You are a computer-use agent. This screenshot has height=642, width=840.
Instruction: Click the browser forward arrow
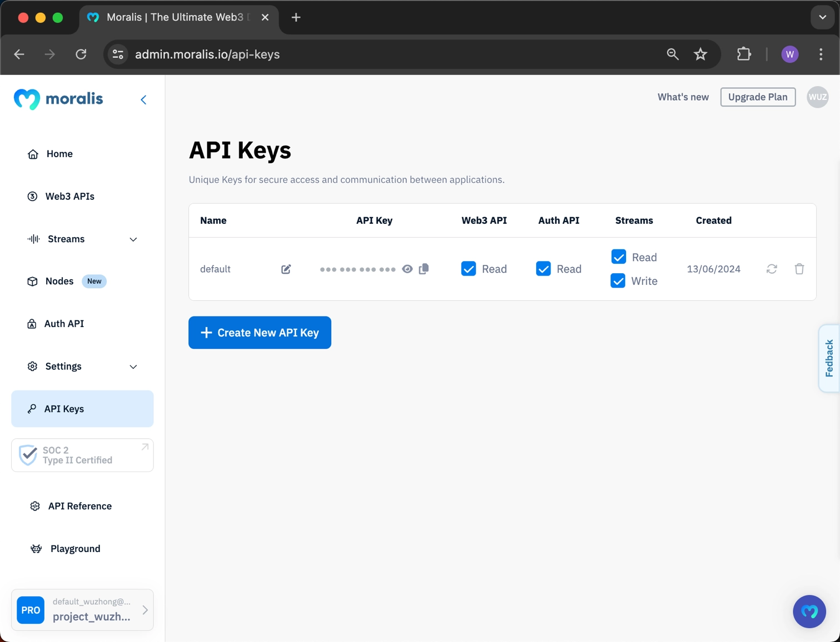50,54
